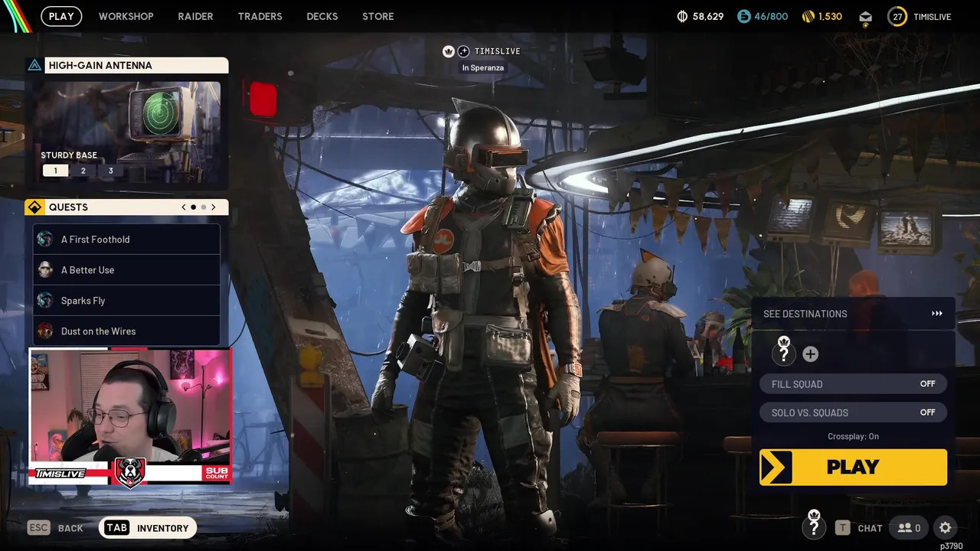Start matchmaking with the yellow PLAY button
The height and width of the screenshot is (551, 980).
pos(853,467)
